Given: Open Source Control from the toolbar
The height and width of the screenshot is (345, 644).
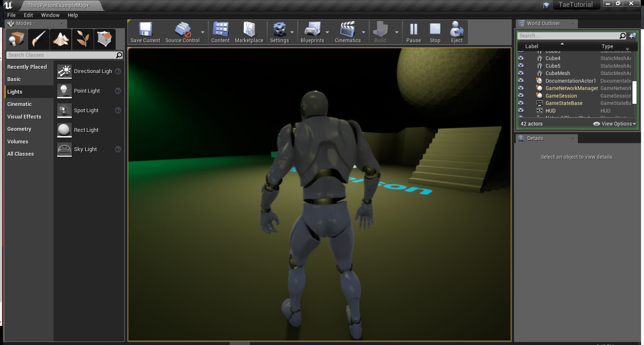Looking at the screenshot, I should coord(182,32).
